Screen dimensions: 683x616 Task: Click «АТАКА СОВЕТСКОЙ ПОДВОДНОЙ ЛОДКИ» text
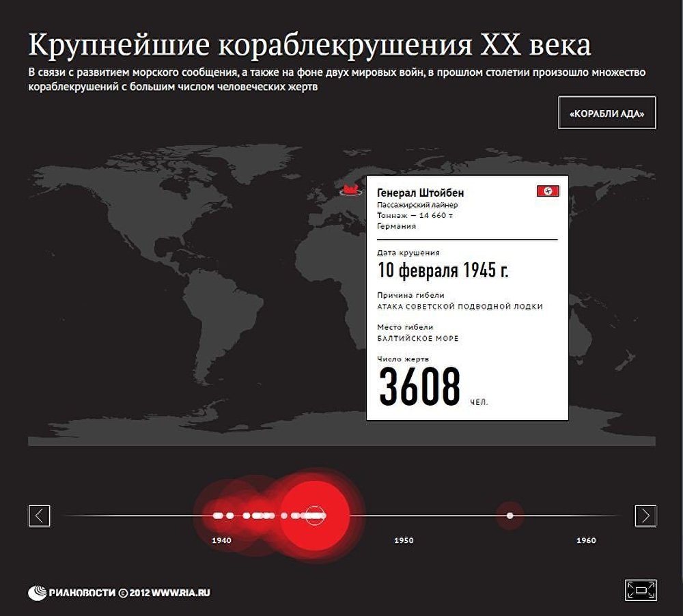tap(460, 306)
